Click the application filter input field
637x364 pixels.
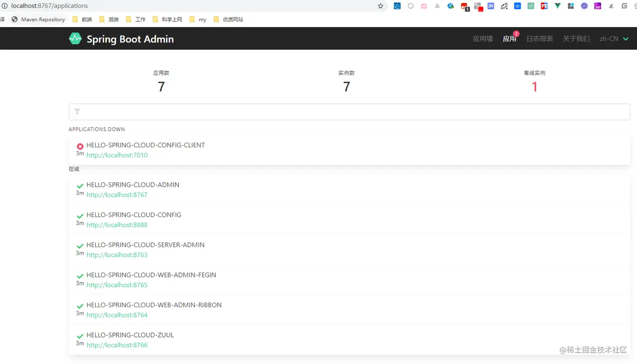(349, 112)
